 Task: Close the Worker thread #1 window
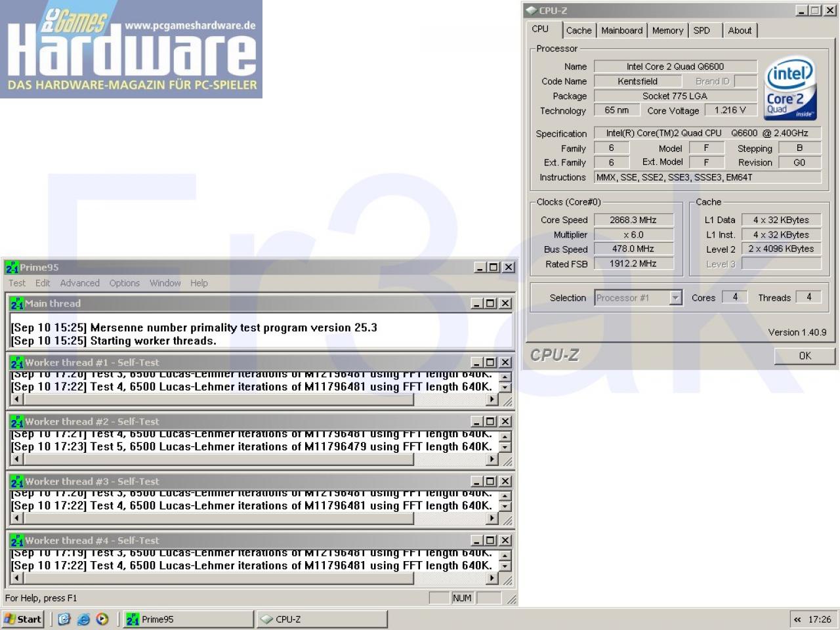pos(505,362)
